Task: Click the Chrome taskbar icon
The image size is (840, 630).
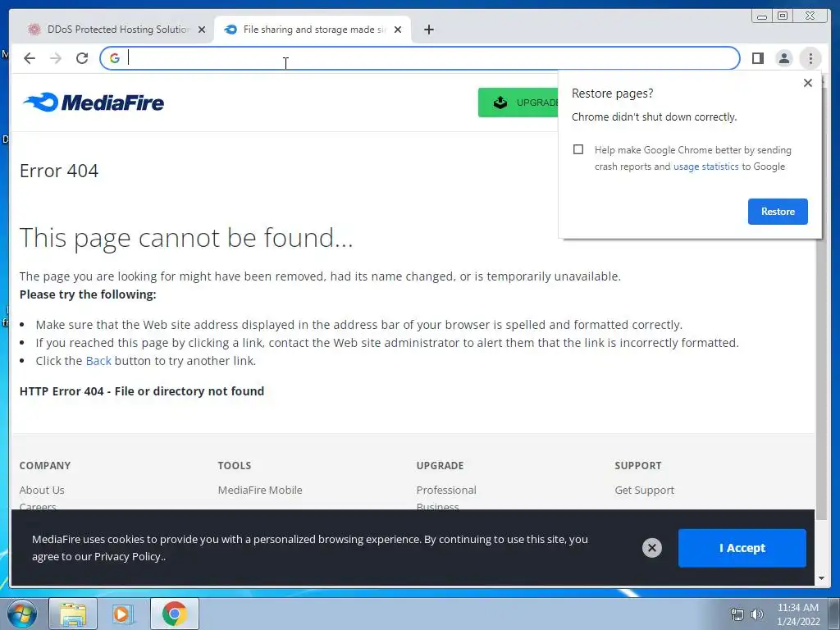Action: 175,614
